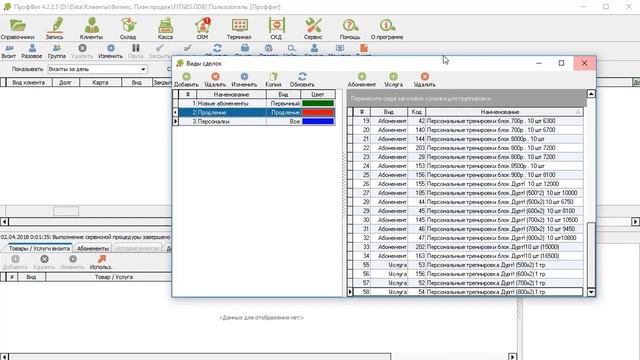Open the Запись pencil icon section
Screen dimensions: 640x360
tap(55, 29)
